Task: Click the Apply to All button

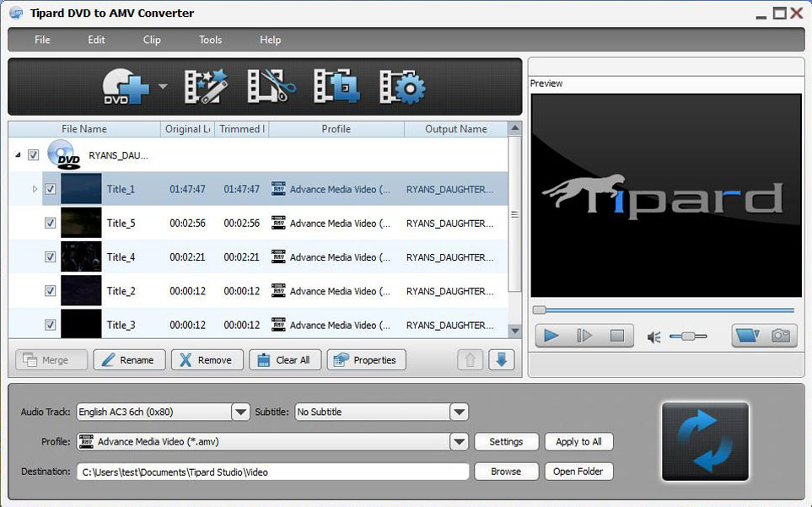Action: [x=578, y=441]
